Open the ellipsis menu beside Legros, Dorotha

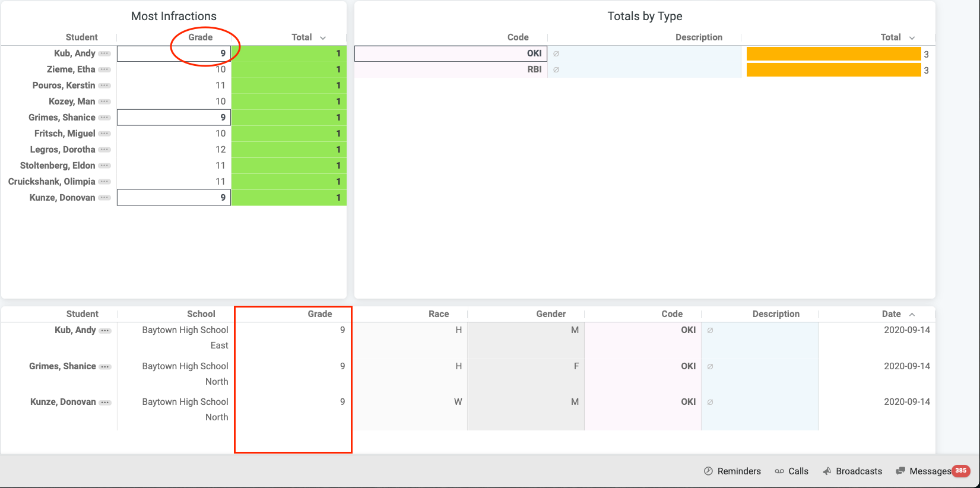coord(104,150)
